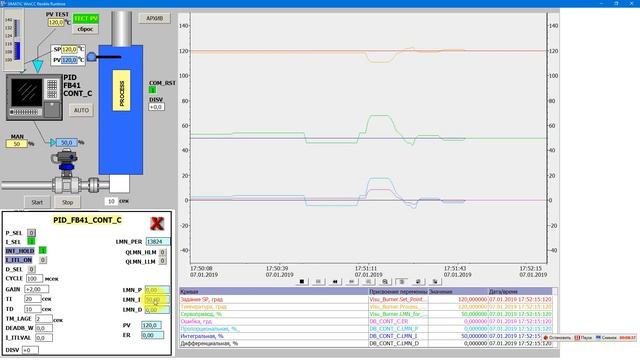The image size is (640, 360).
Task: Click Снимок in the recorder overlay
Action: point(607,338)
